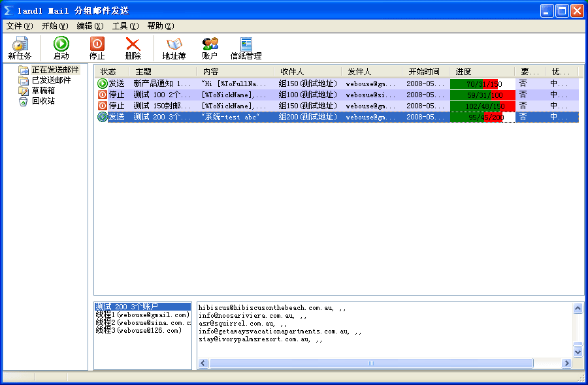Click recipient 组100(测试地址) cell
Viewport: 588px width, 385px height.
coord(308,95)
